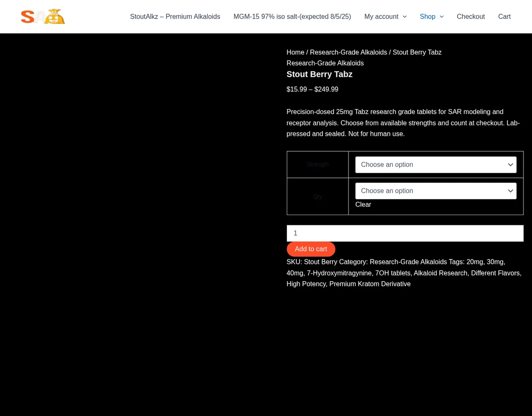Open the 7OH tablets tag

tap(393, 273)
